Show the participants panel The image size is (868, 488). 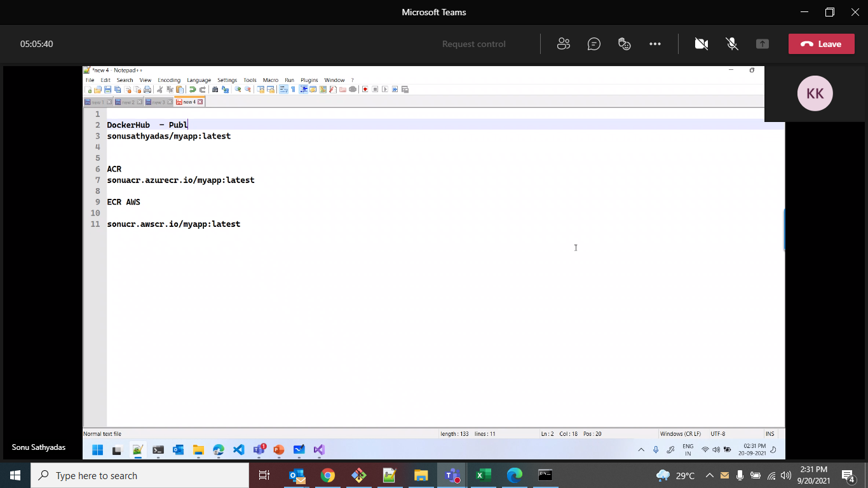point(564,44)
